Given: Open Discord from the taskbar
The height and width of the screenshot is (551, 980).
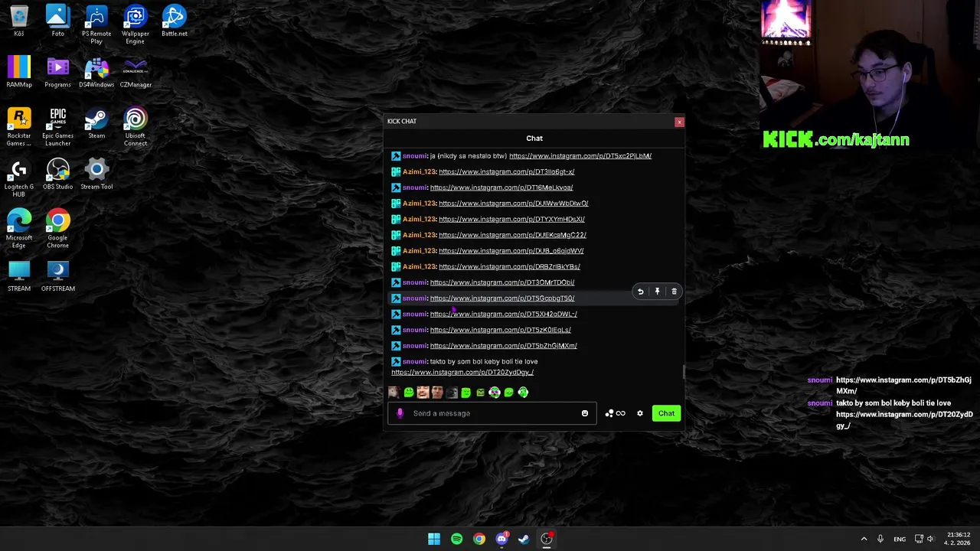Looking at the screenshot, I should pyautogui.click(x=501, y=539).
